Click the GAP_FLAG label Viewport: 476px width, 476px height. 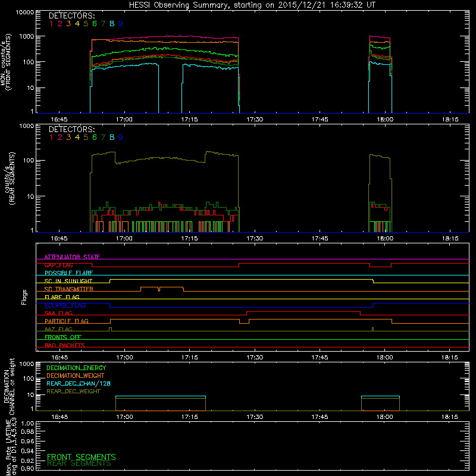(x=58, y=265)
